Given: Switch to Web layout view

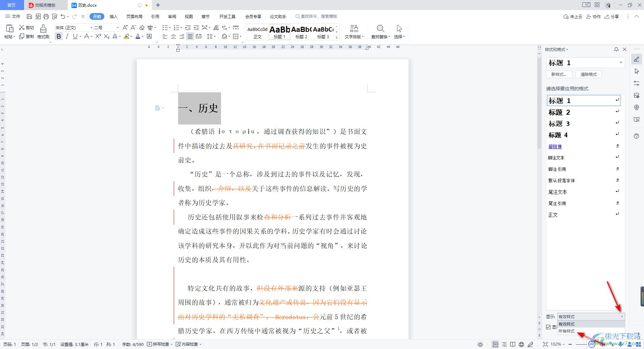Looking at the screenshot, I should (x=521, y=344).
